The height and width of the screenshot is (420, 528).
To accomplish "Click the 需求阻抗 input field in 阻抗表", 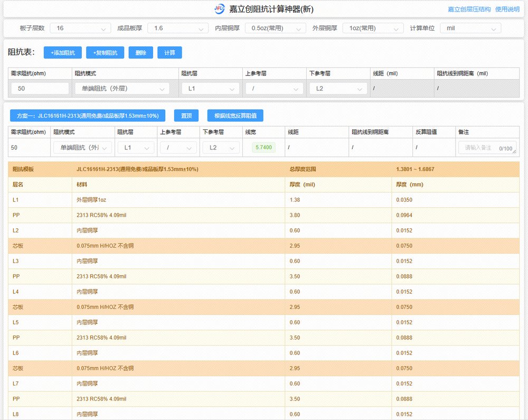I will click(40, 89).
